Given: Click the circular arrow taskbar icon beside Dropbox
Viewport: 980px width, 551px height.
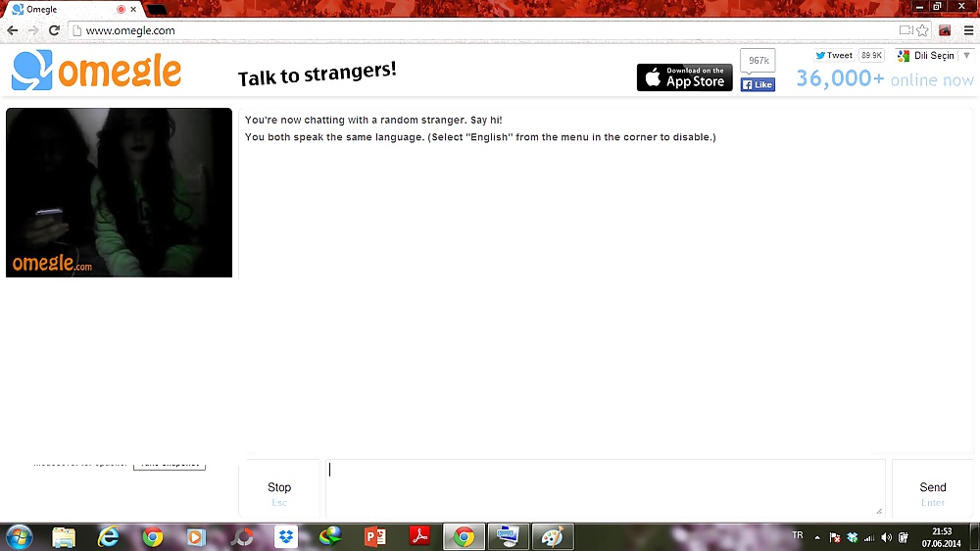Looking at the screenshot, I should pos(241,536).
